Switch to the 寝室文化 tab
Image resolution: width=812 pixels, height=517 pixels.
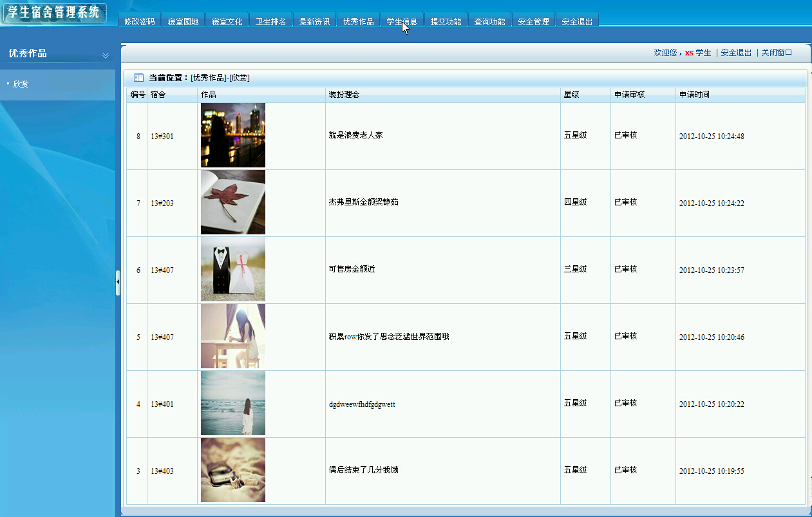227,21
